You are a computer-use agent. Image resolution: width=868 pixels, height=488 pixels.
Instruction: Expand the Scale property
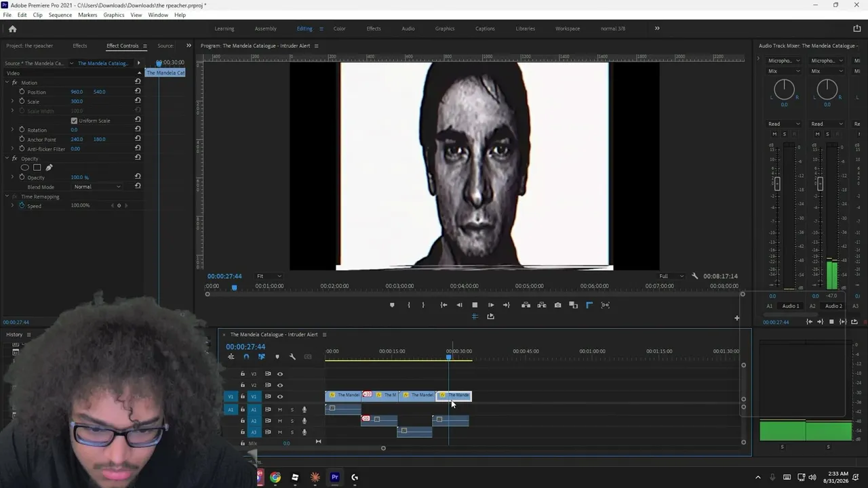(x=12, y=101)
